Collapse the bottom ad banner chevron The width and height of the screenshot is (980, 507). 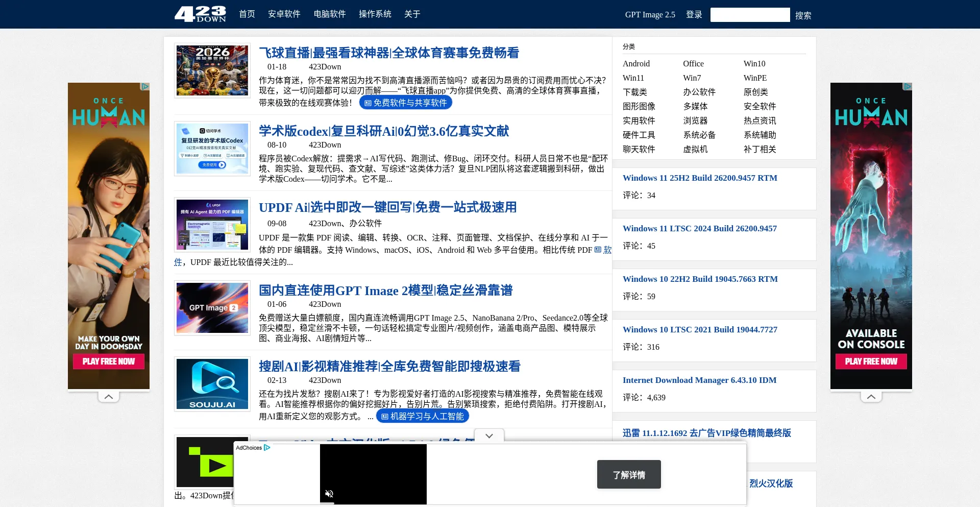tap(489, 436)
